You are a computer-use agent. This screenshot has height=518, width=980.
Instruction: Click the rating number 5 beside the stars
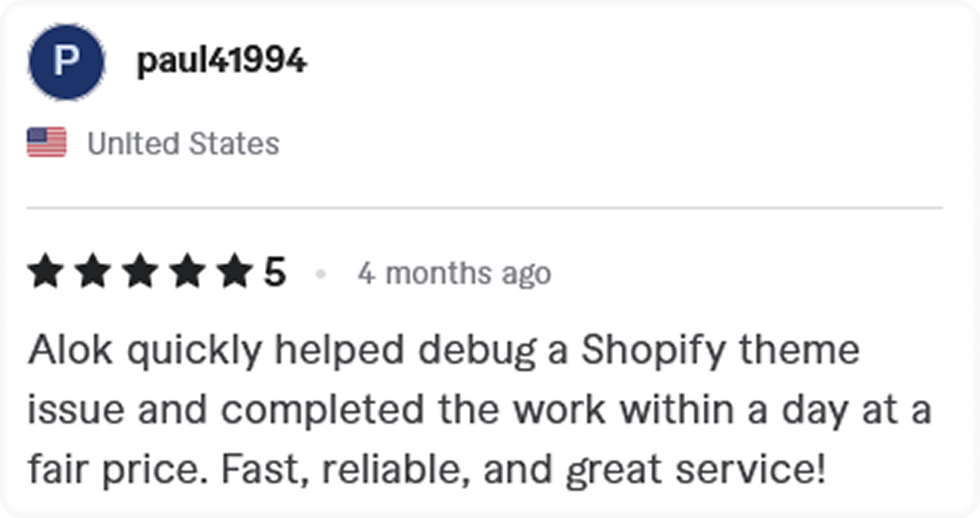coord(274,273)
